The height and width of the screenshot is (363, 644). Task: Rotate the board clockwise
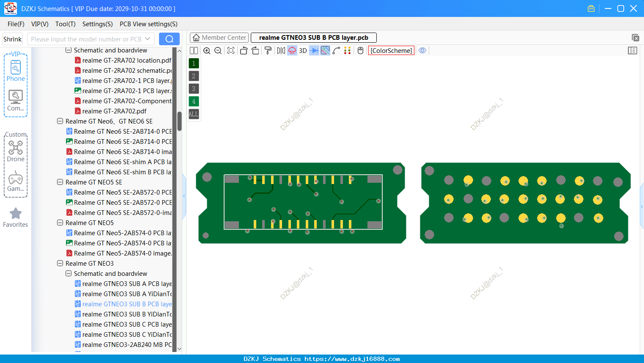pos(255,51)
